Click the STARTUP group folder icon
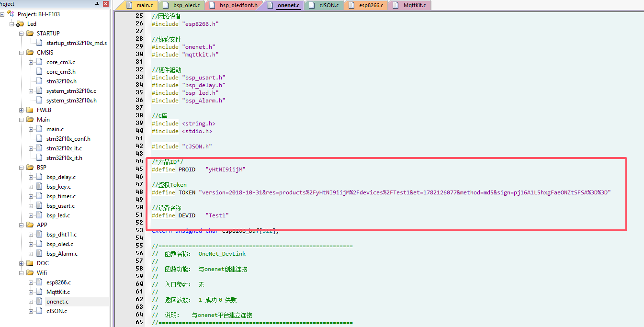The image size is (644, 327). click(30, 34)
